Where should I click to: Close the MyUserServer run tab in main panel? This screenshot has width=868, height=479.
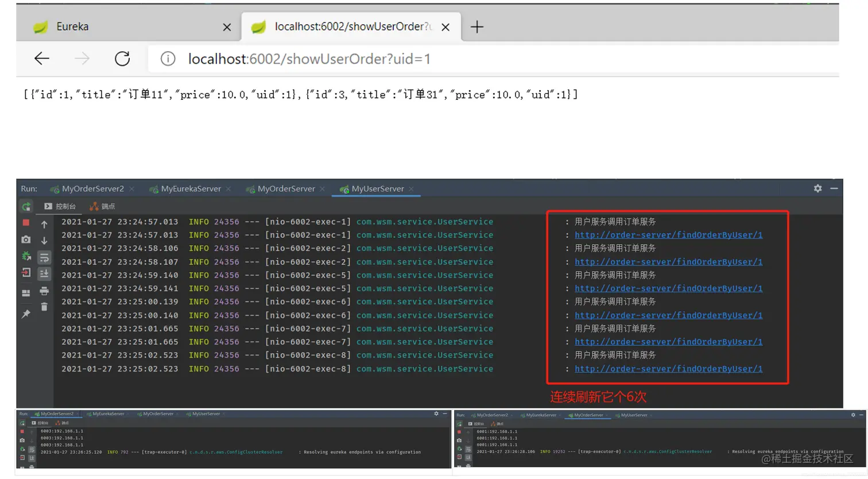[411, 188]
